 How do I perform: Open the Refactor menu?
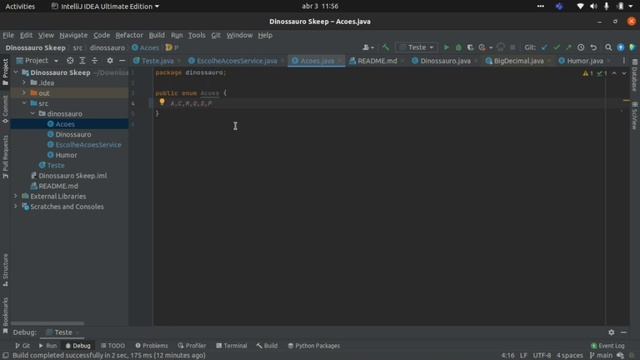[x=129, y=35]
